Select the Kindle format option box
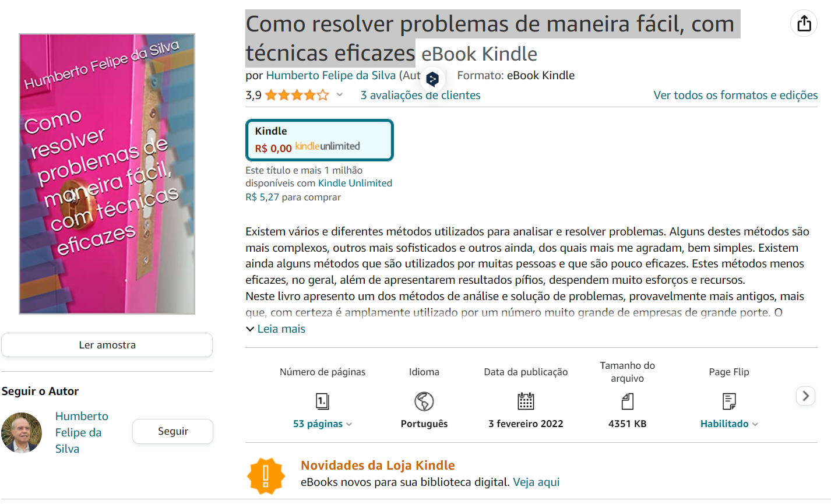The image size is (831, 504). (319, 140)
